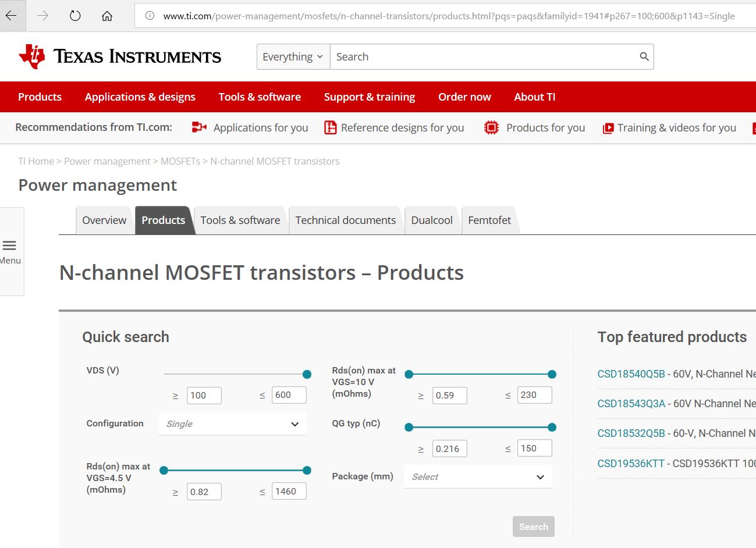
Task: Click QG typ slider left handle
Action: pos(409,428)
